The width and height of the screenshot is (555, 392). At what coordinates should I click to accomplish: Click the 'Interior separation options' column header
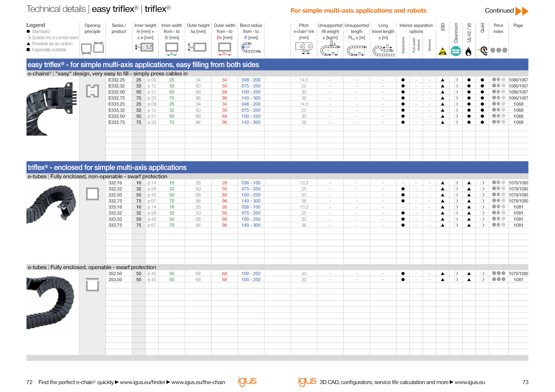point(416,28)
